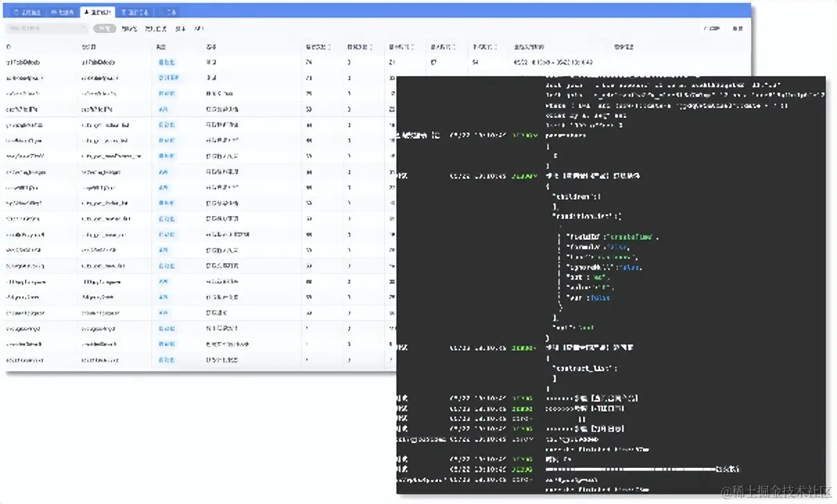Viewport: 837px width, 504px height.
Task: Click the far-right item in the table toolbar
Action: [x=738, y=29]
